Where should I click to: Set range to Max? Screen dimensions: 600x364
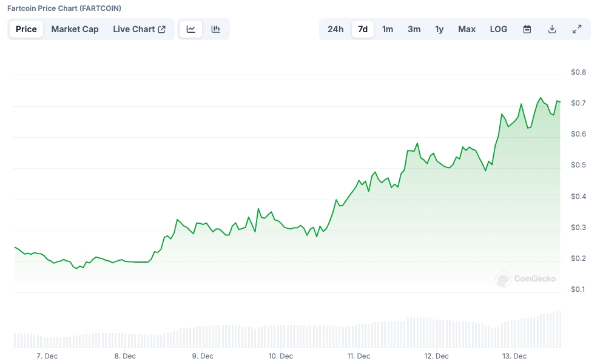click(x=467, y=29)
